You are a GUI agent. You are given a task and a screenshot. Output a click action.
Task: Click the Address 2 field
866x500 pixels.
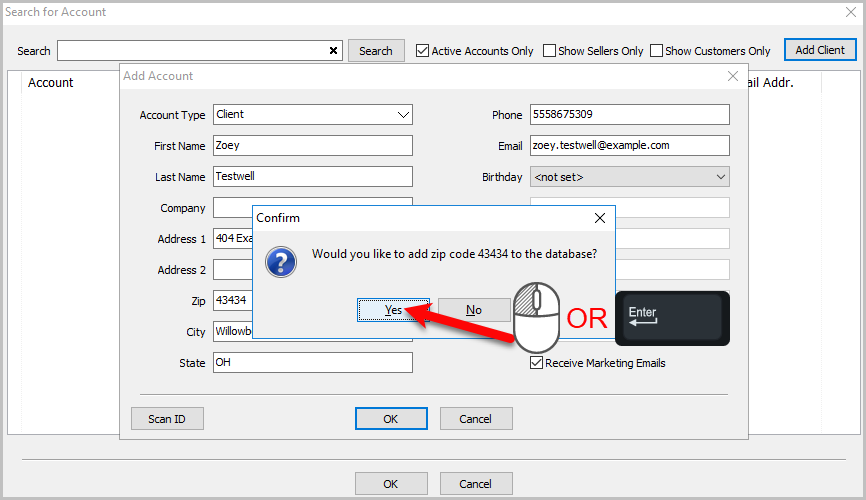point(233,270)
